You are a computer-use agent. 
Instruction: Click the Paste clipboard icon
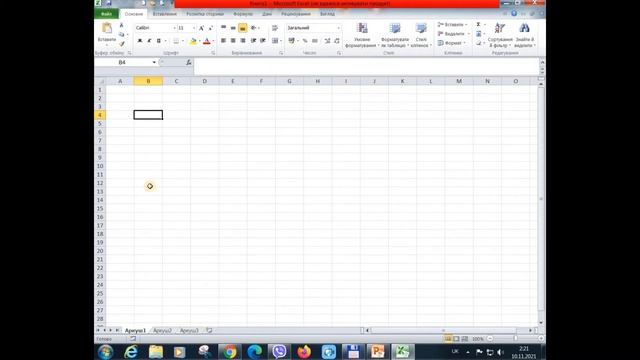coord(107,29)
